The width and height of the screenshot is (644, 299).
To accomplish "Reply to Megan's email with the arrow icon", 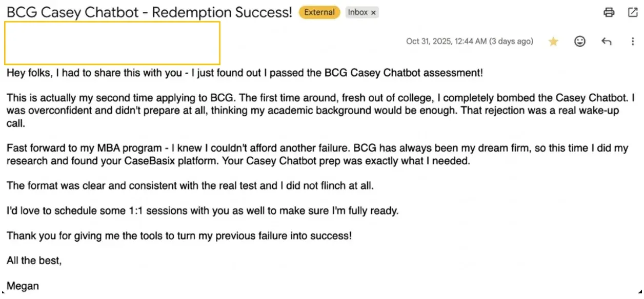I will click(x=607, y=41).
